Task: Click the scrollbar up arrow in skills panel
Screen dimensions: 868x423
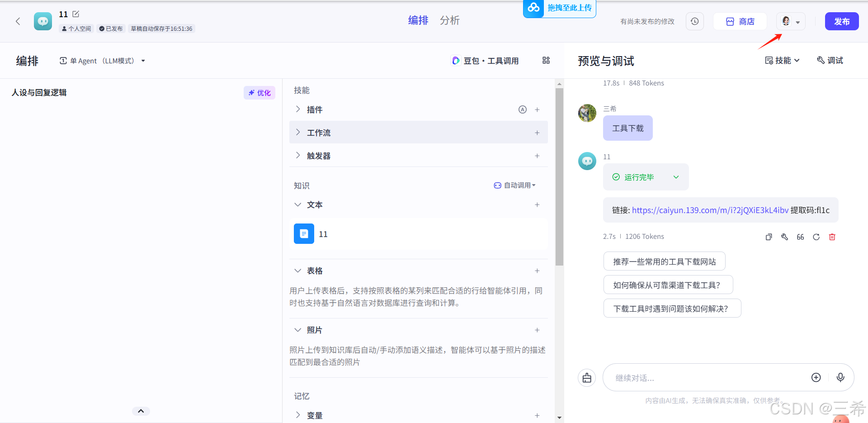Action: 559,84
